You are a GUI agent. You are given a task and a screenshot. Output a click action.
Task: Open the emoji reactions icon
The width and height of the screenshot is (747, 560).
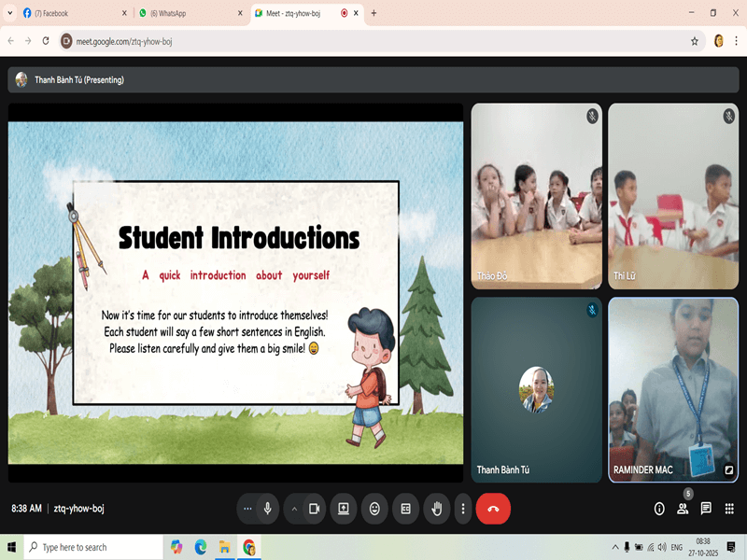pyautogui.click(x=374, y=509)
